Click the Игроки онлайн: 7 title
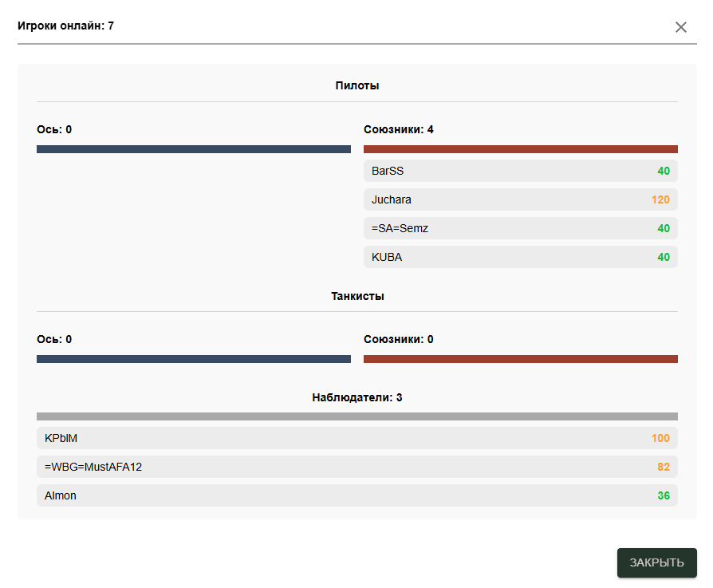 point(65,26)
